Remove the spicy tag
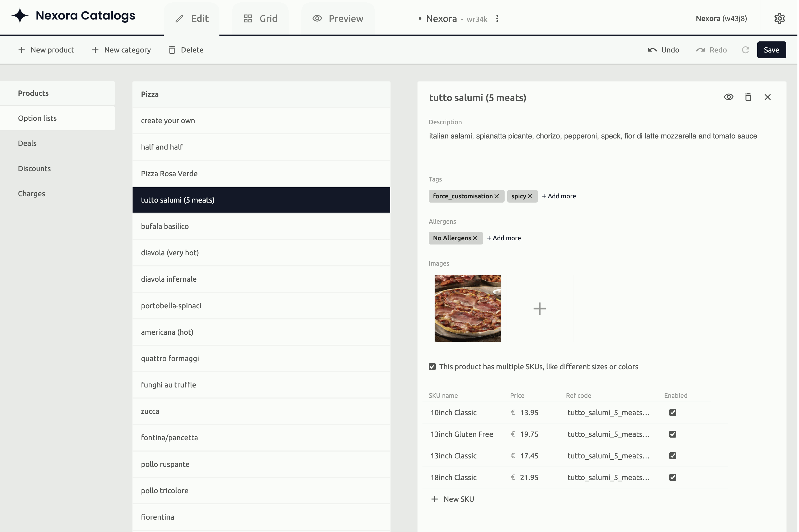This screenshot has width=799, height=532. 530,196
